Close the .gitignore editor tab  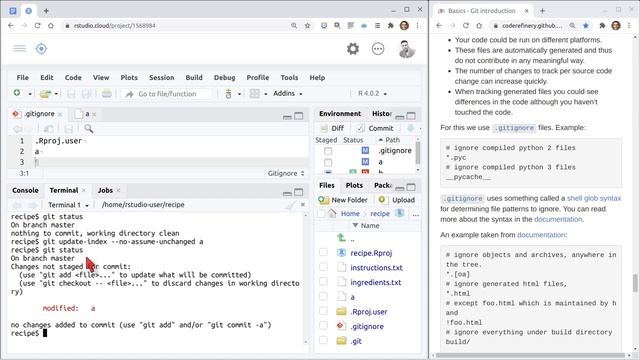click(x=60, y=114)
